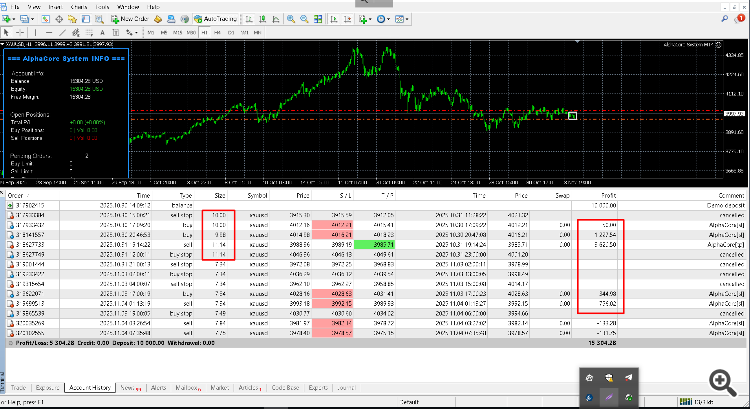The image size is (750, 409).
Task: Select the crosshair tool
Action: pyautogui.click(x=20, y=31)
